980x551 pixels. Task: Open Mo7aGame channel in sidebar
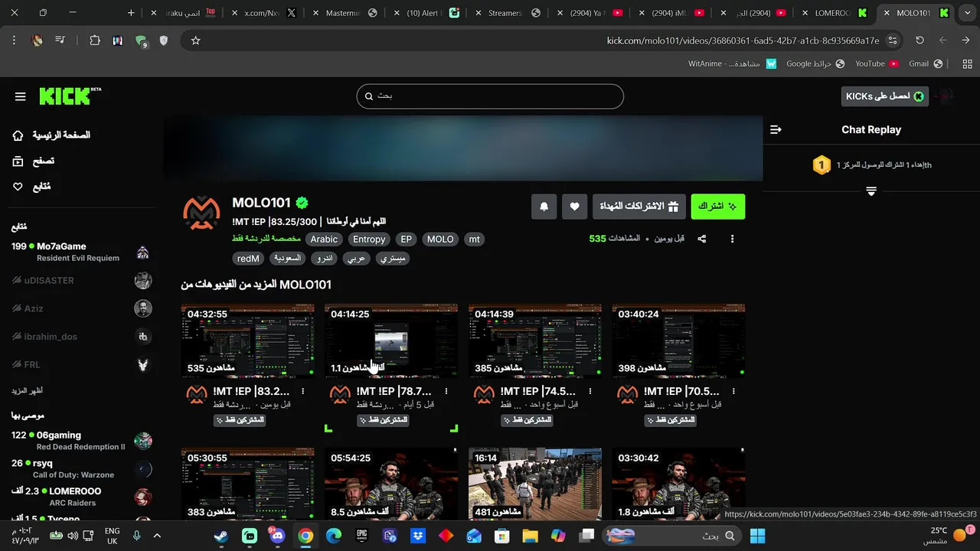click(x=81, y=252)
